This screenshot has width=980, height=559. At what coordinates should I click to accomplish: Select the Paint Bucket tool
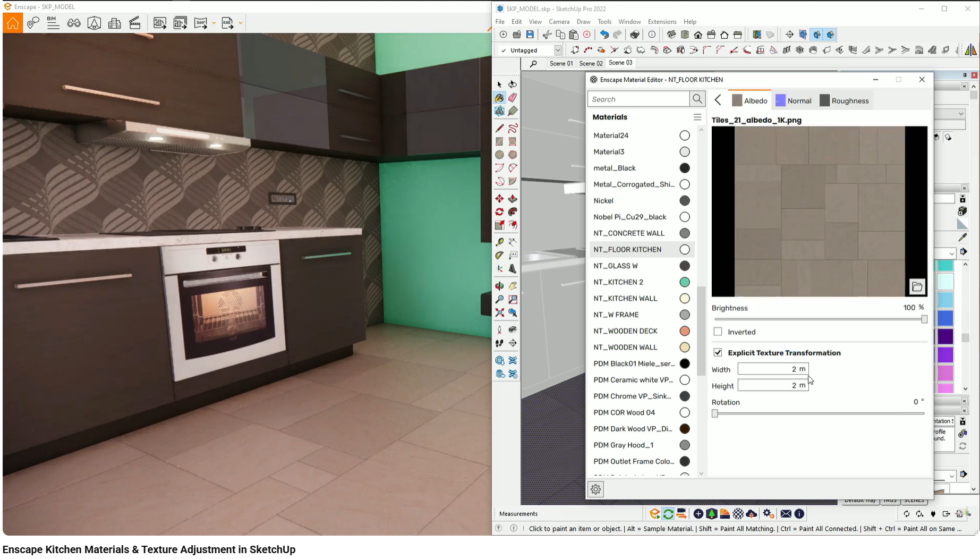tap(500, 98)
